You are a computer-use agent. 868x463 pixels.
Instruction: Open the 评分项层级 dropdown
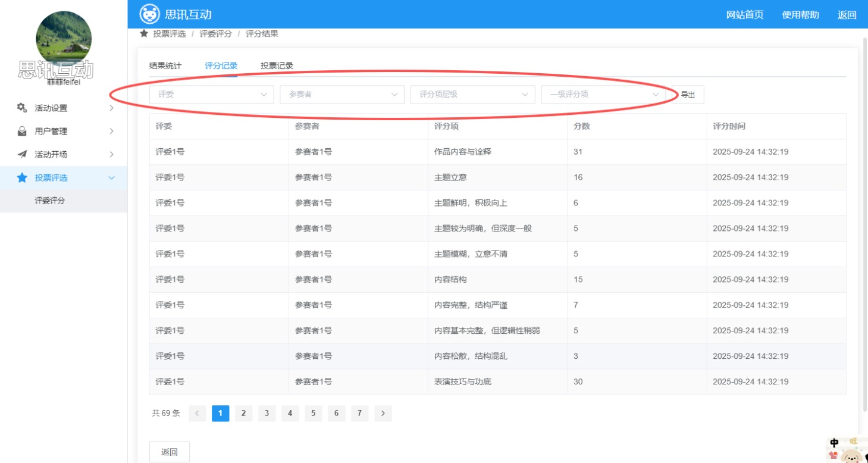click(x=472, y=95)
